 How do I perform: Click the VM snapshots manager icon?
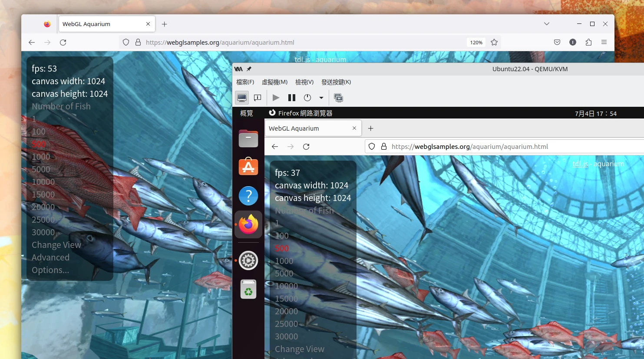click(x=338, y=98)
